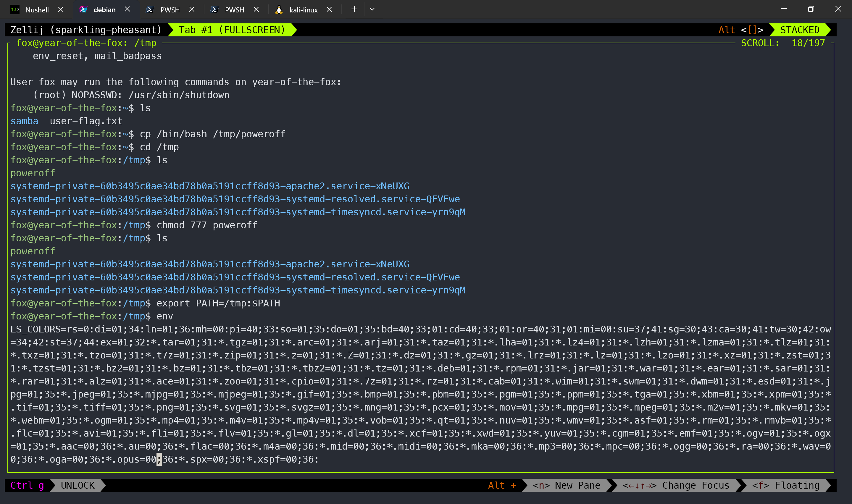Click the first systemd-timesyncd.service-yrn9qM entry
This screenshot has height=504, width=852.
[238, 212]
